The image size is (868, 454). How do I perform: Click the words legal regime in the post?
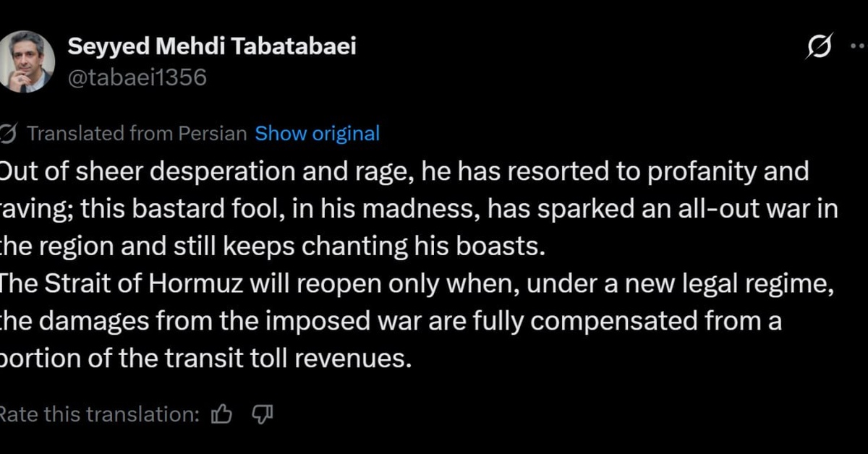(x=754, y=283)
